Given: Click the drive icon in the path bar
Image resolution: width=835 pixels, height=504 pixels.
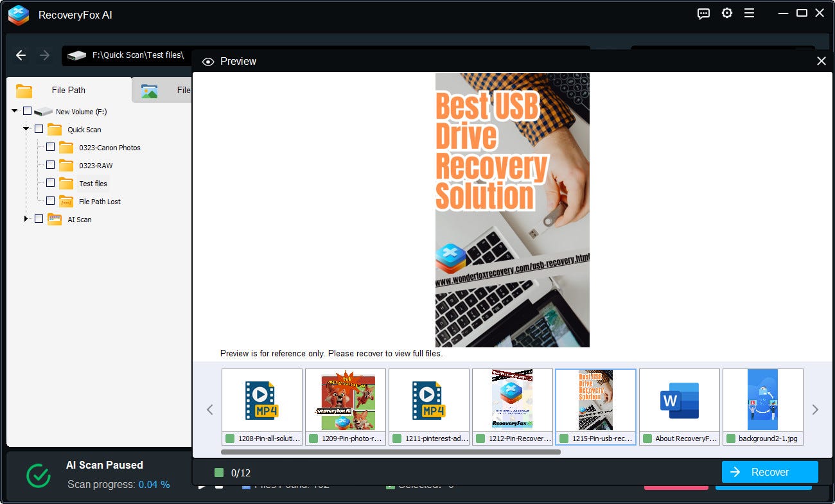Looking at the screenshot, I should coord(77,55).
